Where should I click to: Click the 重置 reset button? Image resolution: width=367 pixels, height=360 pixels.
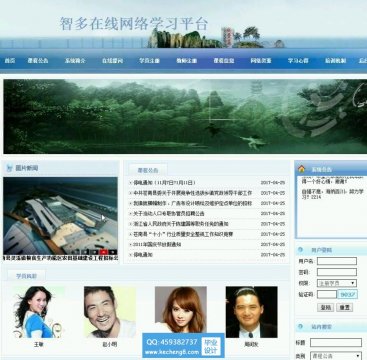coord(344,307)
